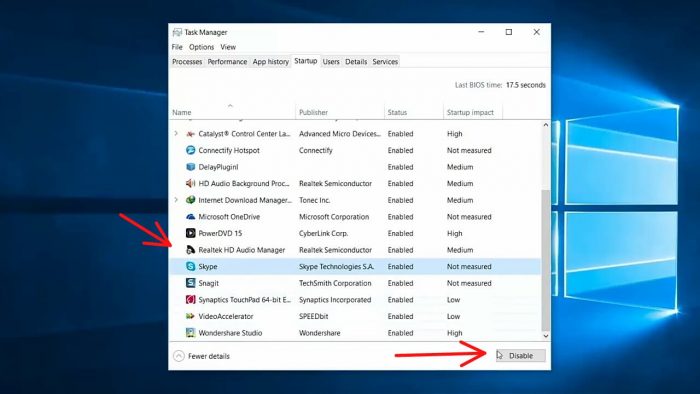The image size is (700, 394).
Task: Click the scrollbar up arrow
Action: [x=546, y=125]
